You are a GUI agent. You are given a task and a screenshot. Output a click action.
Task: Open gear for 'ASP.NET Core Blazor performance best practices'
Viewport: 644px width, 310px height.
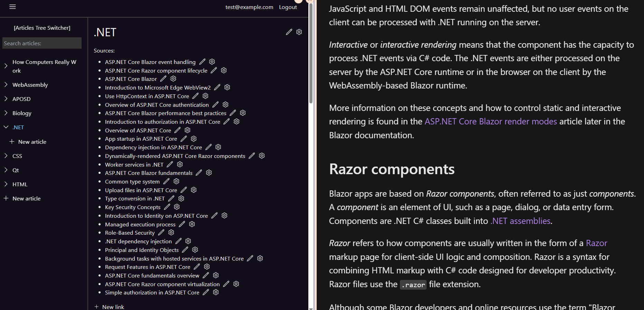(243, 113)
